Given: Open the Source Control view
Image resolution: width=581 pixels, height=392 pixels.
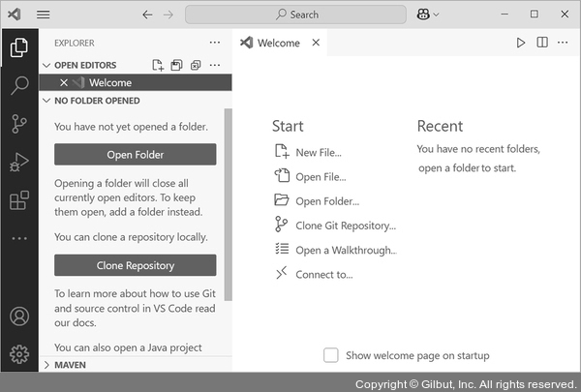Looking at the screenshot, I should (18, 123).
